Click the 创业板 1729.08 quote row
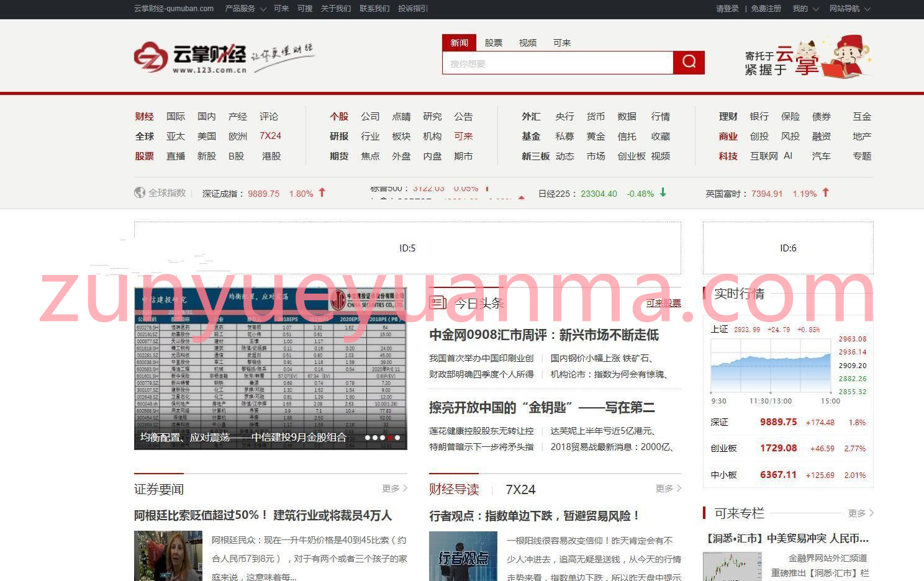Image resolution: width=924 pixels, height=581 pixels. (x=788, y=448)
